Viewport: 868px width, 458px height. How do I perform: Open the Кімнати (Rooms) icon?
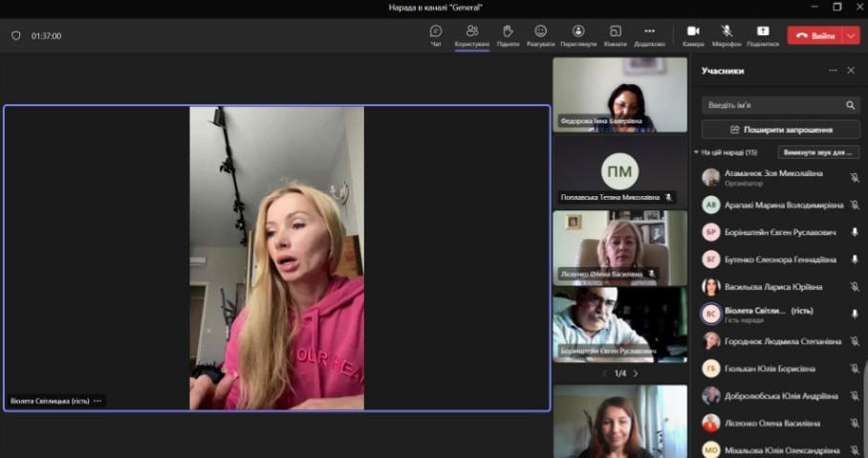[616, 32]
